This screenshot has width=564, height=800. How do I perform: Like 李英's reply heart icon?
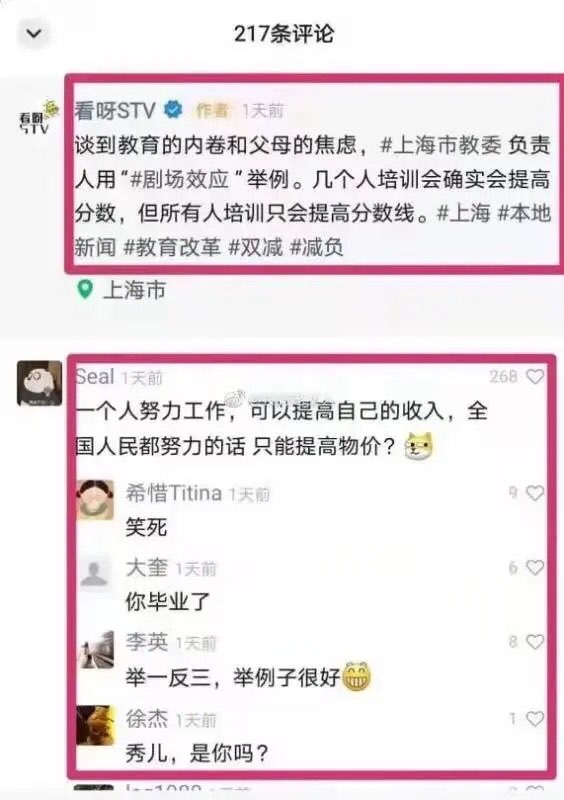click(535, 642)
